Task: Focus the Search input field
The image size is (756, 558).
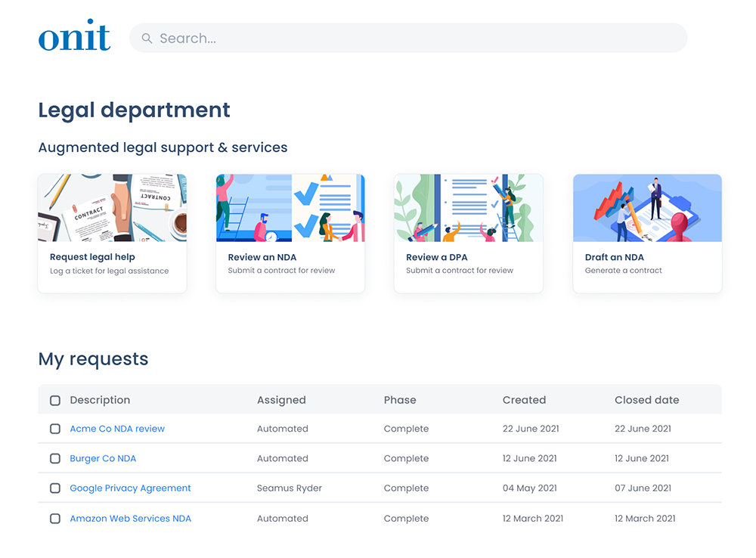Action: 408,38
